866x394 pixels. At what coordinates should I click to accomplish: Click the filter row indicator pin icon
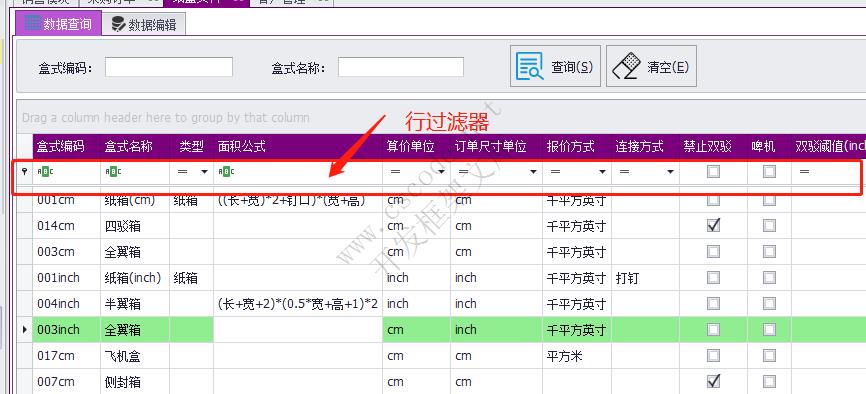pos(24,172)
